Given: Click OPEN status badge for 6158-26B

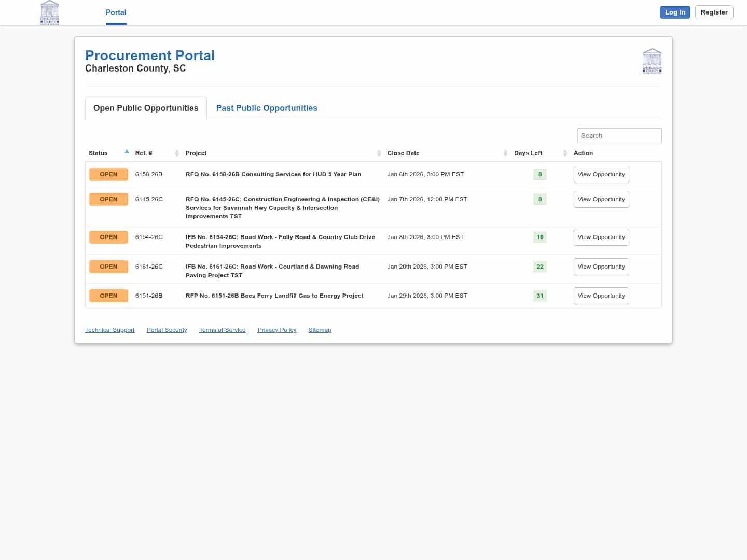Looking at the screenshot, I should click(108, 174).
